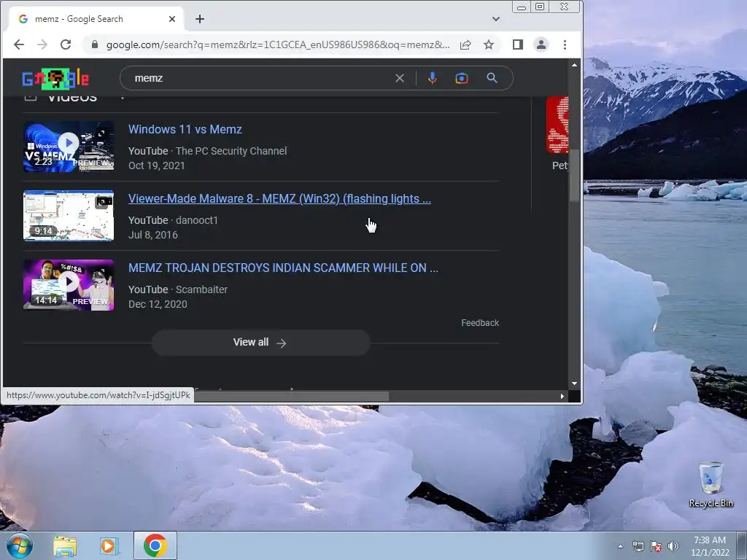
Task: Select the Recycle Bin desktop icon
Action: coord(711,485)
